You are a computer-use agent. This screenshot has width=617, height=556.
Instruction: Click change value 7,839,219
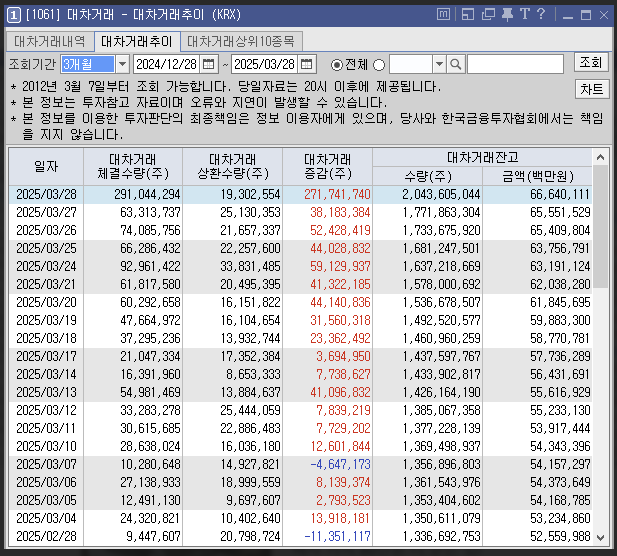click(x=344, y=410)
